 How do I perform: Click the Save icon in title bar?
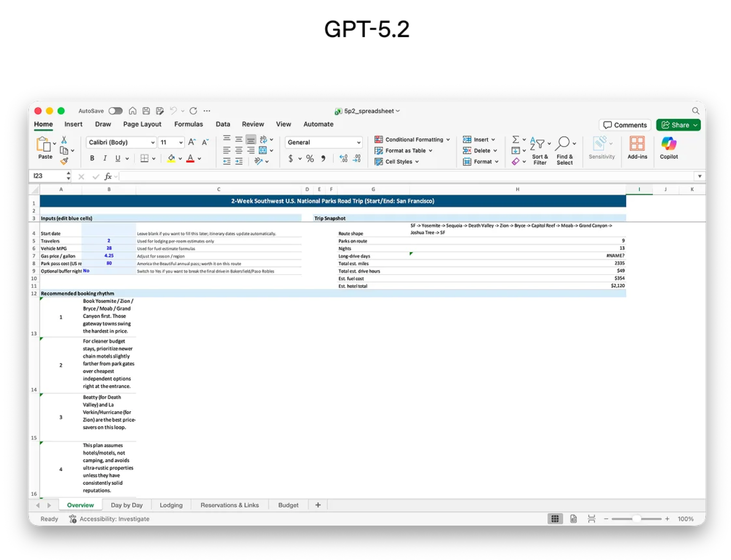click(x=146, y=111)
